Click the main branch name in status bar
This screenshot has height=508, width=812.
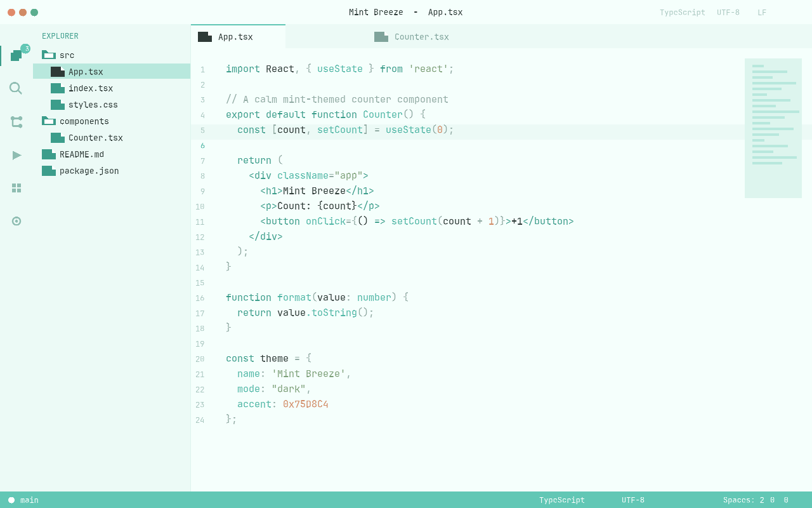tap(29, 500)
